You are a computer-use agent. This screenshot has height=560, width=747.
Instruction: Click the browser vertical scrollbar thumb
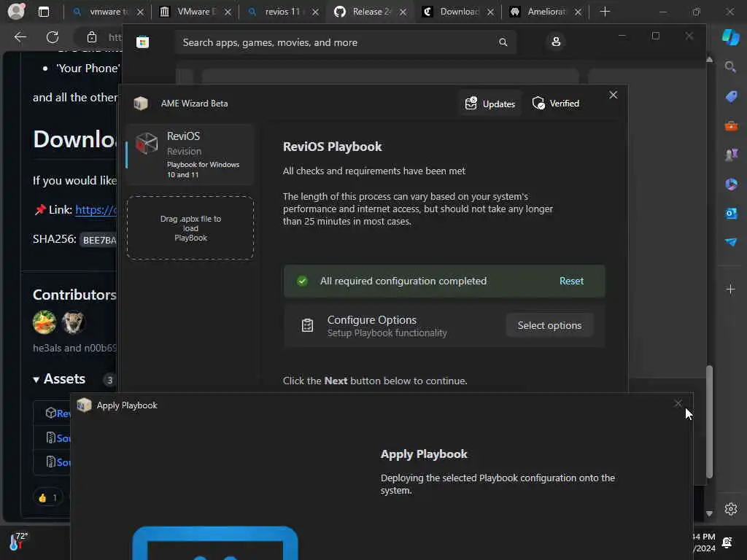pyautogui.click(x=709, y=421)
